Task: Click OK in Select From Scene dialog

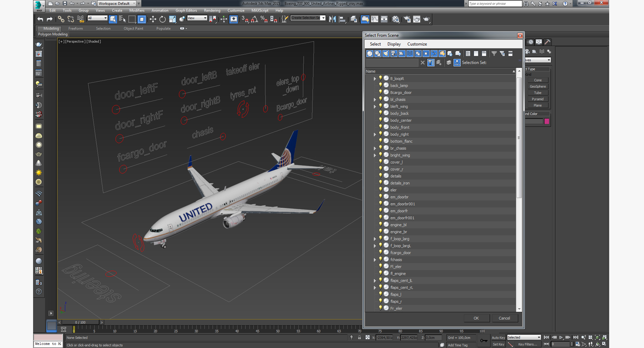Action: click(x=476, y=318)
